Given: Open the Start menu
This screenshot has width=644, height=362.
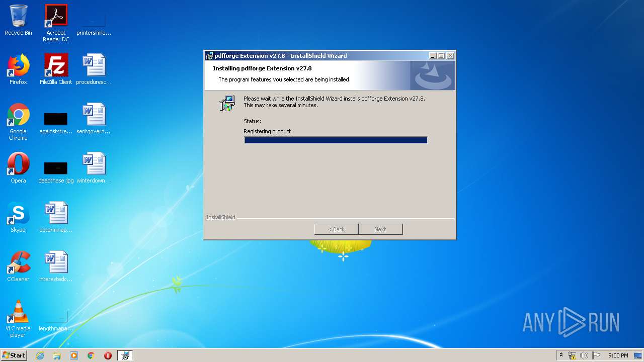Looking at the screenshot, I should (14, 355).
